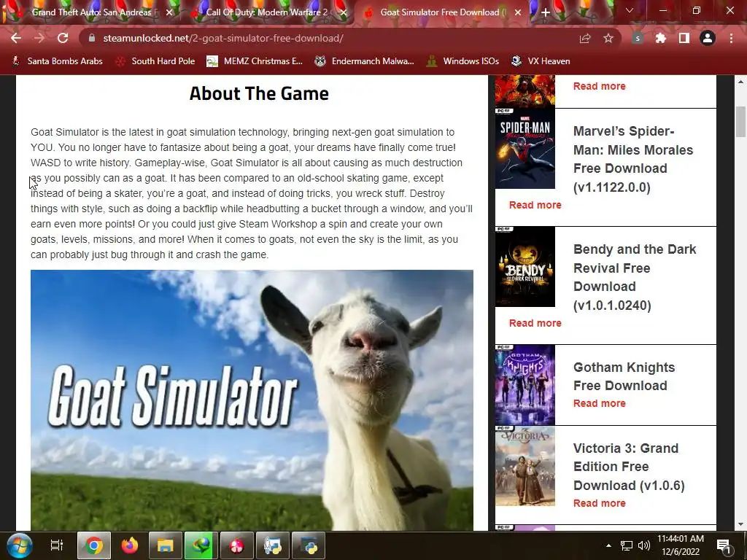
Task: Click Read more under Bendy and the Dark Revival
Action: pyautogui.click(x=535, y=323)
